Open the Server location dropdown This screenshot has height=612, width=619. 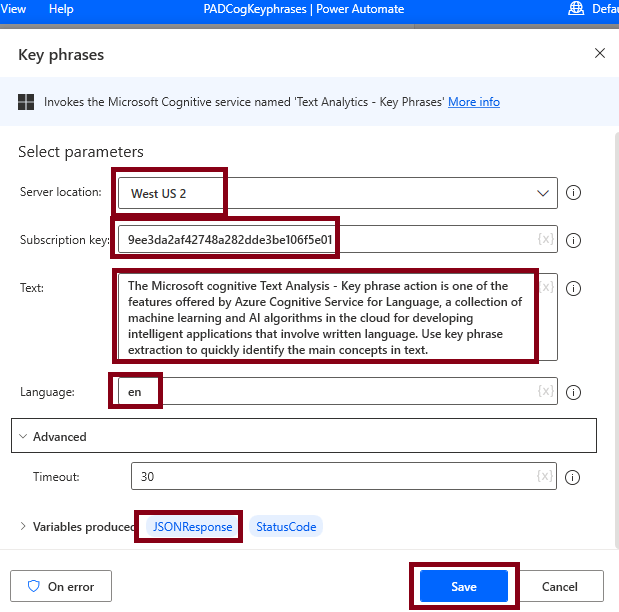pos(543,193)
